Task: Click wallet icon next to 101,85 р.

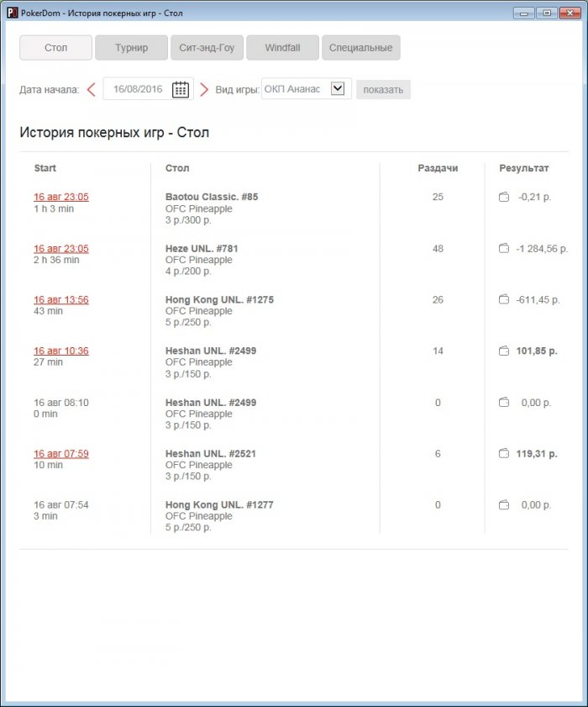Action: (x=504, y=351)
